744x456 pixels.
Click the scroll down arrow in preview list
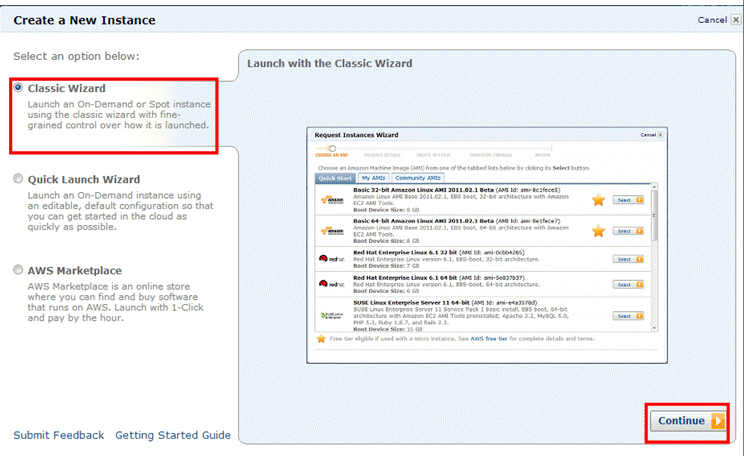click(654, 328)
